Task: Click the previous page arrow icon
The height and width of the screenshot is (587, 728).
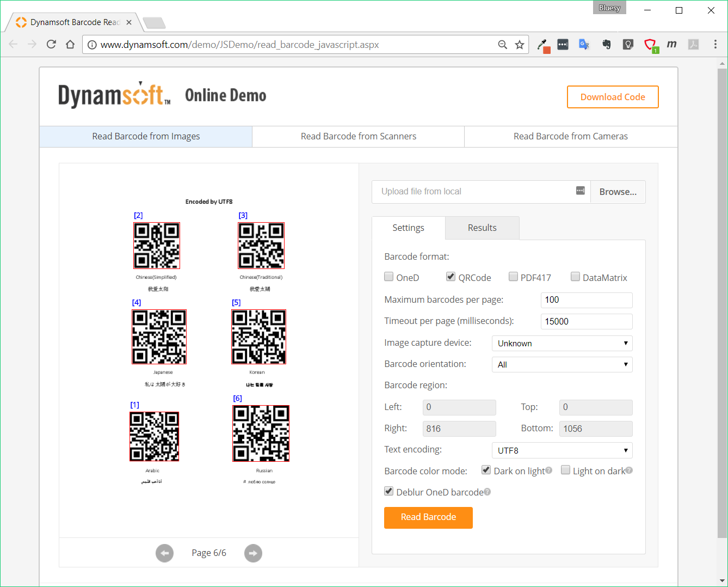Action: pyautogui.click(x=164, y=553)
